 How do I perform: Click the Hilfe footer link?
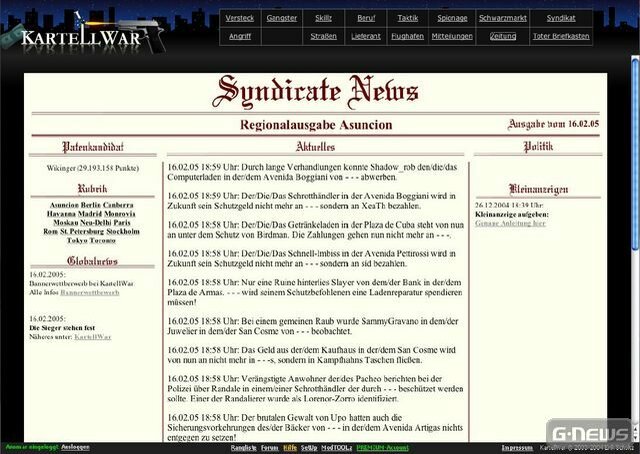[x=290, y=448]
